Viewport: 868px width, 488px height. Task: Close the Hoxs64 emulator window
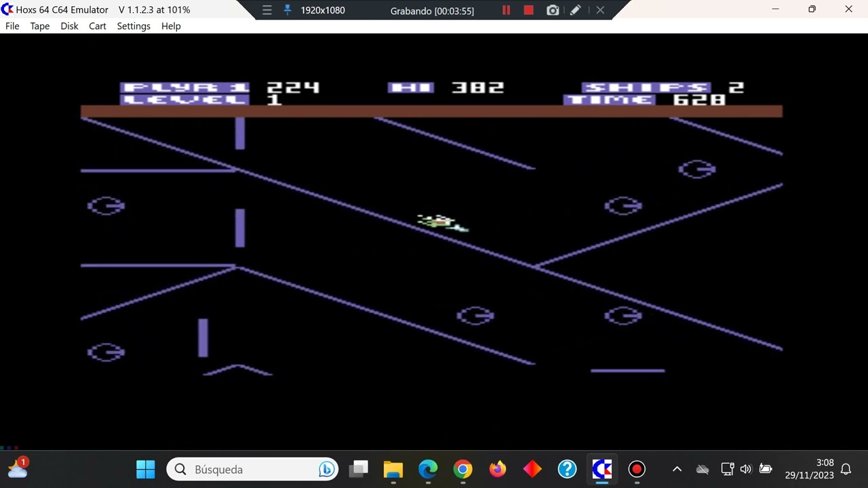(848, 9)
